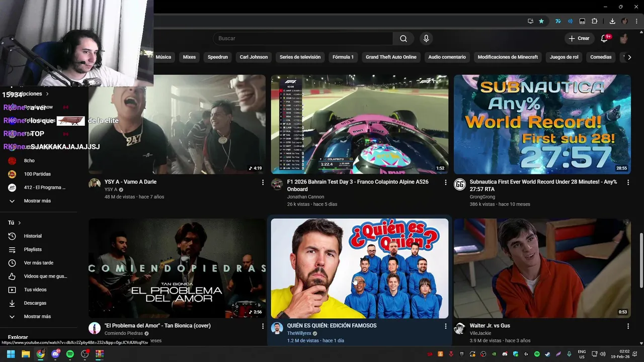Open the GrongGrong channel link
The image size is (644, 362).
tap(482, 197)
